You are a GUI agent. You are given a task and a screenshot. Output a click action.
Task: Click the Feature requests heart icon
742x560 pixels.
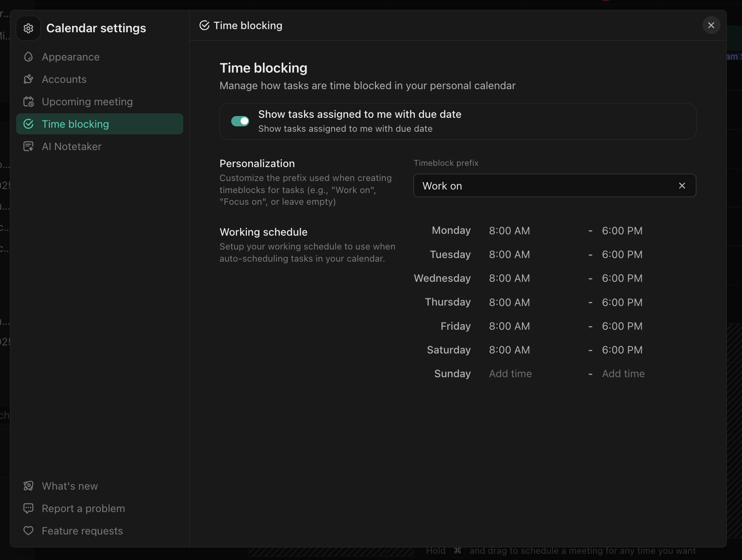(x=28, y=531)
